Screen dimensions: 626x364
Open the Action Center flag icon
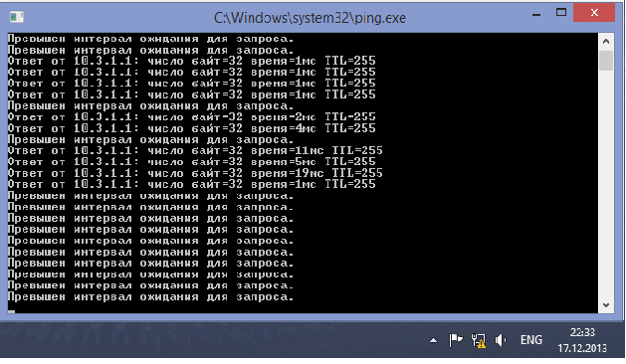pos(456,340)
